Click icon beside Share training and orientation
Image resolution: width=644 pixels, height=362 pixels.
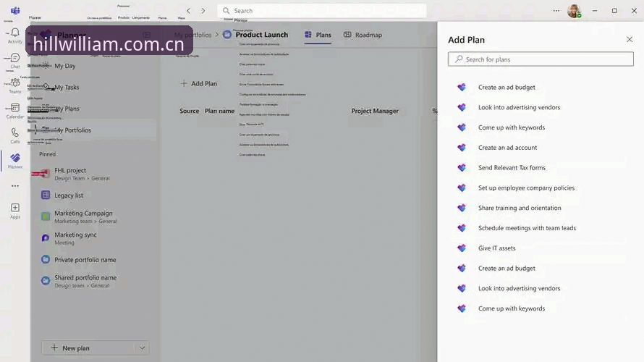tap(462, 208)
